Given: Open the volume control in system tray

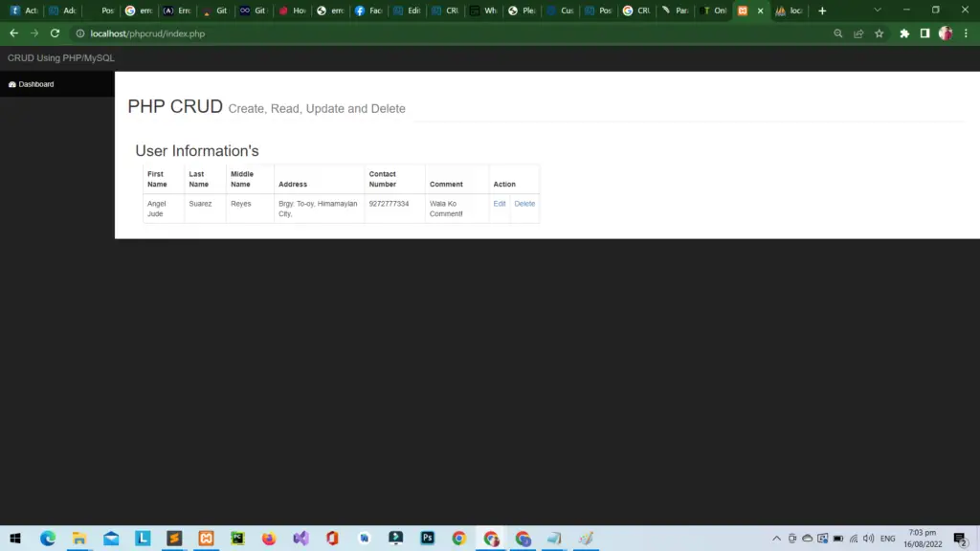Looking at the screenshot, I should pyautogui.click(x=868, y=539).
